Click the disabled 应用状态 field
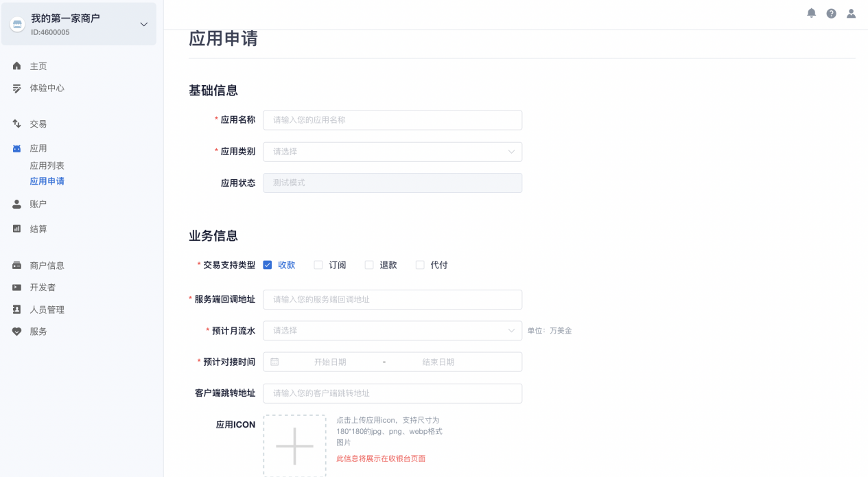This screenshot has width=868, height=477. click(x=392, y=183)
